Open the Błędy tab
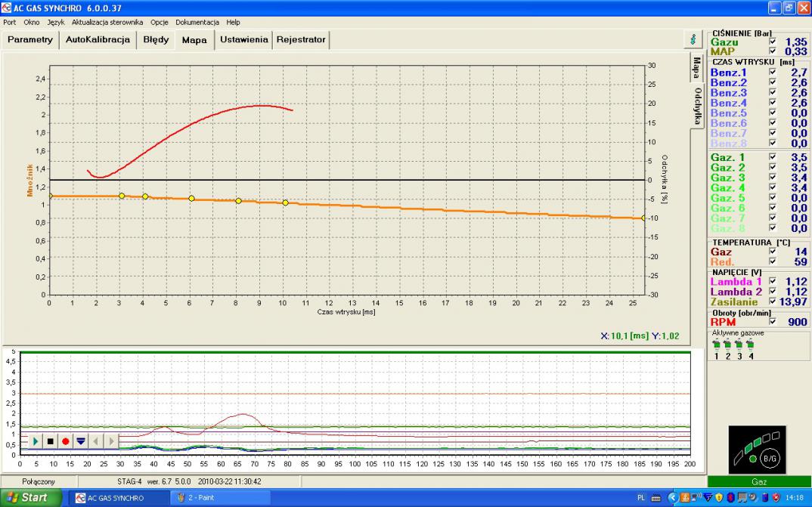Viewport: 812px width, 507px height. pyautogui.click(x=156, y=39)
